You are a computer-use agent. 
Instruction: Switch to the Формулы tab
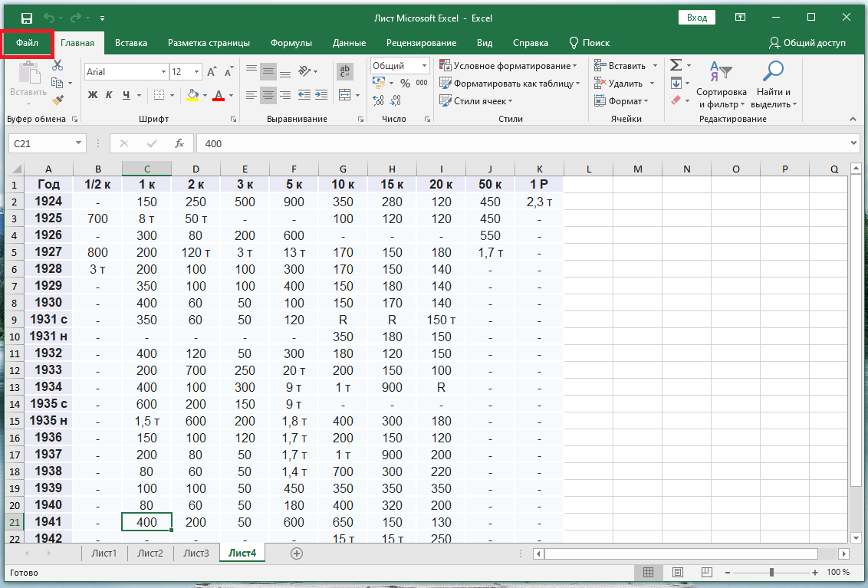(x=291, y=43)
